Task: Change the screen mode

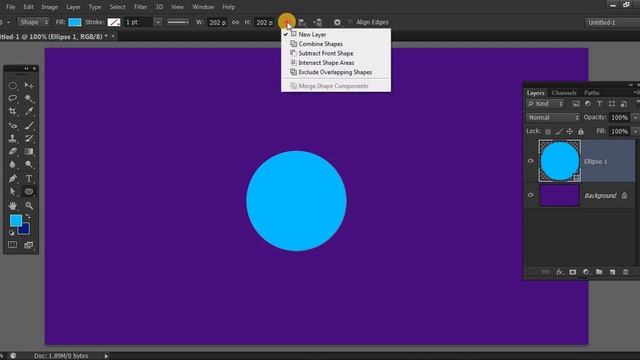Action: click(x=29, y=245)
